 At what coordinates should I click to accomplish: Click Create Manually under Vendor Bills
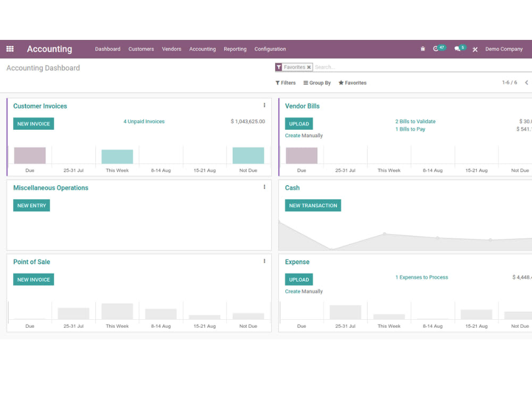click(x=304, y=136)
